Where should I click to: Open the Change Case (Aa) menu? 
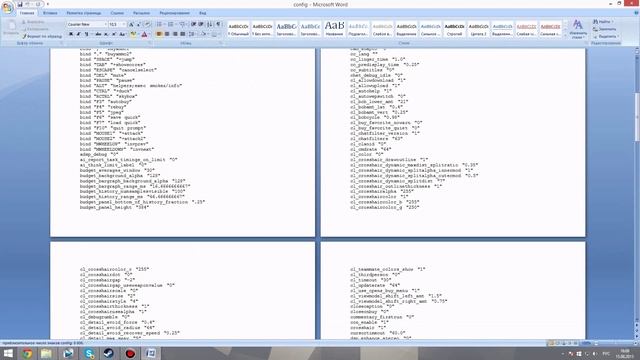122,34
